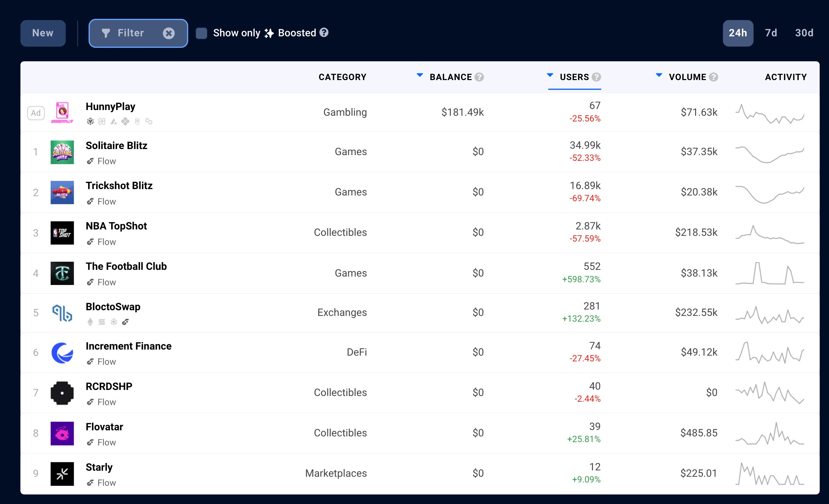Clear the filter with the X button
Viewport: 829px width, 504px height.
coord(169,33)
